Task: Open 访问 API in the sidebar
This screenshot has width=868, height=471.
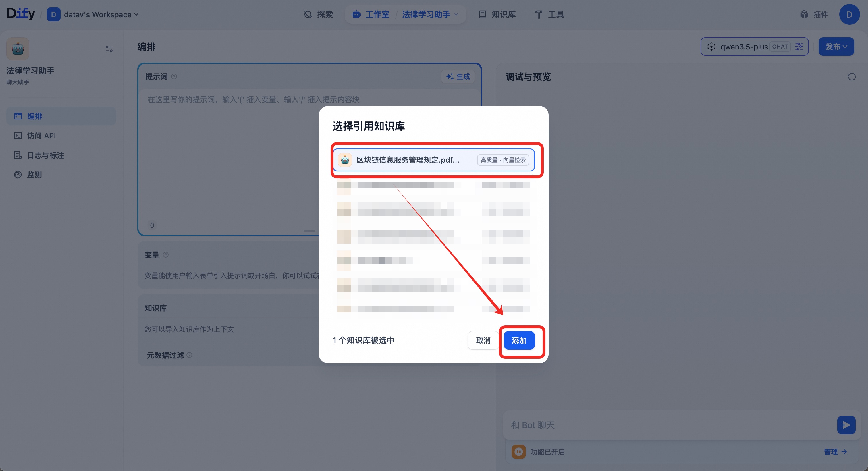Action: [x=41, y=136]
